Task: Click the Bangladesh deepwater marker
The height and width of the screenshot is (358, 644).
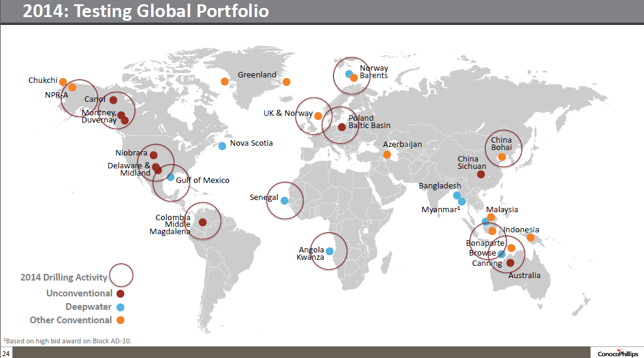Action: pos(456,194)
